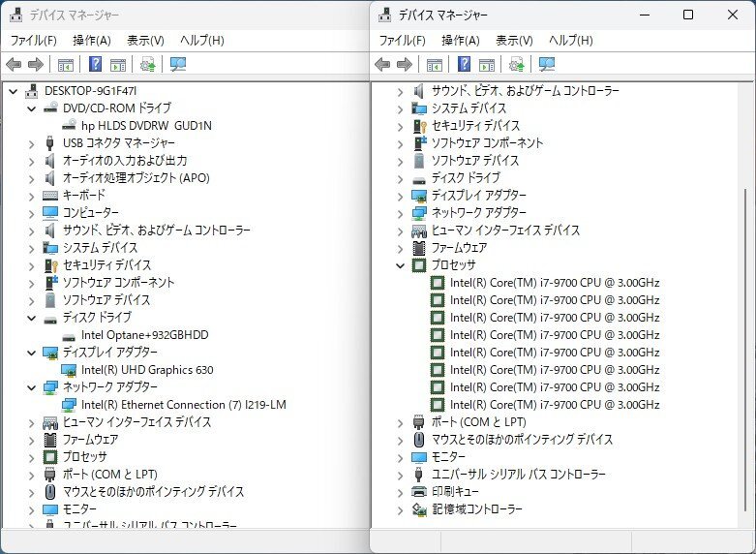756x554 pixels.
Task: Expand ユニバーサル シリアル バス コントローラー in right window
Action: 400,476
